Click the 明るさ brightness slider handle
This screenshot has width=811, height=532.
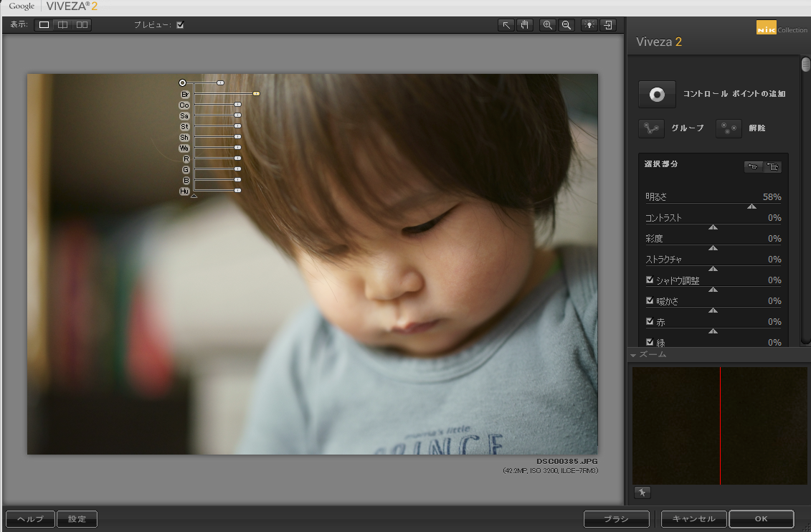click(x=751, y=206)
